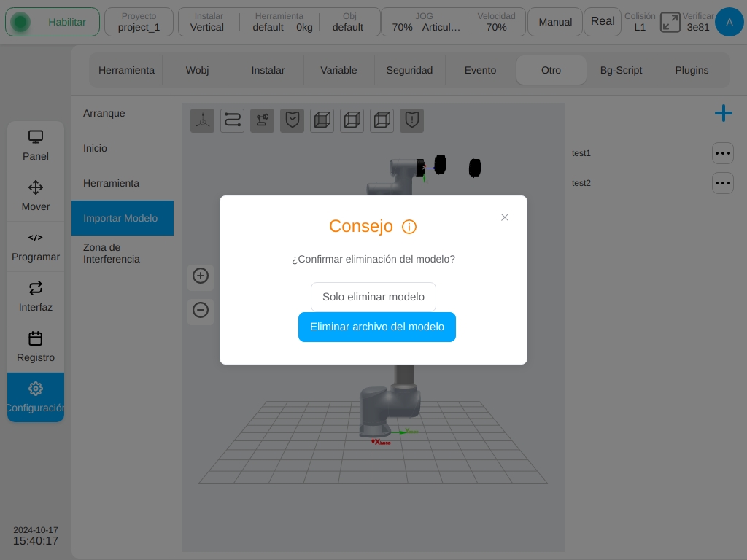
Task: Click the full-screen expand icon in the top bar
Action: [670, 23]
